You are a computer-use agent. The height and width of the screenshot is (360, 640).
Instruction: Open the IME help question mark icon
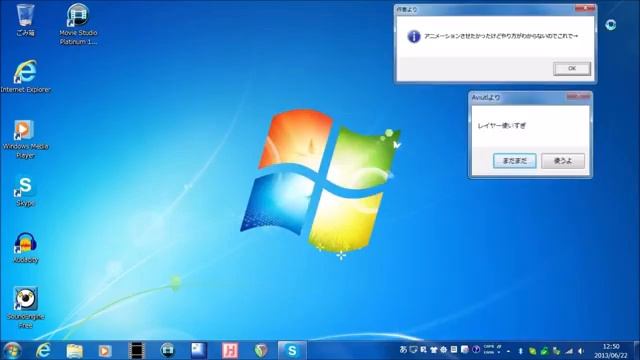(x=476, y=350)
